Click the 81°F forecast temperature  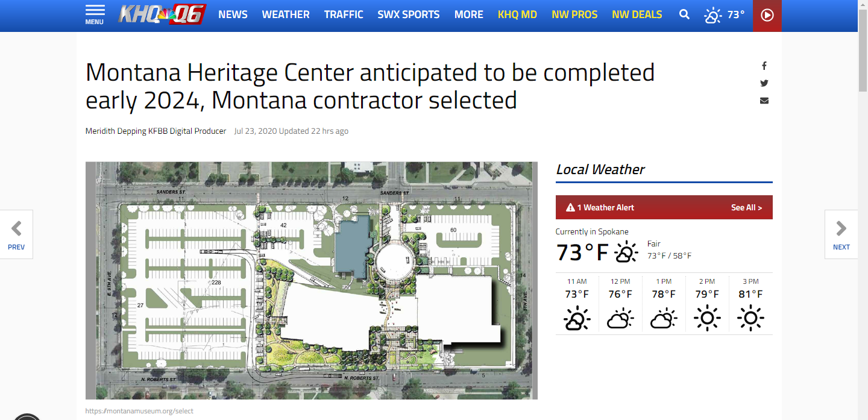pyautogui.click(x=750, y=294)
